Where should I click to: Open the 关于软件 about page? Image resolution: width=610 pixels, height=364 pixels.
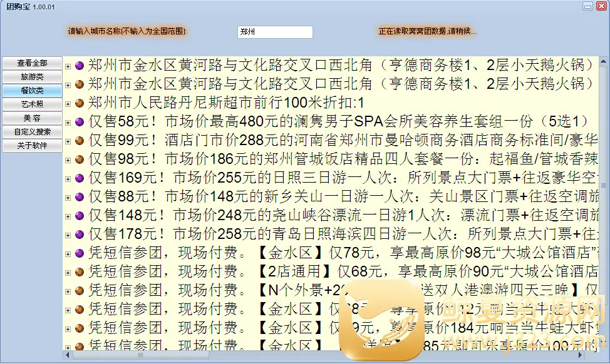point(32,146)
